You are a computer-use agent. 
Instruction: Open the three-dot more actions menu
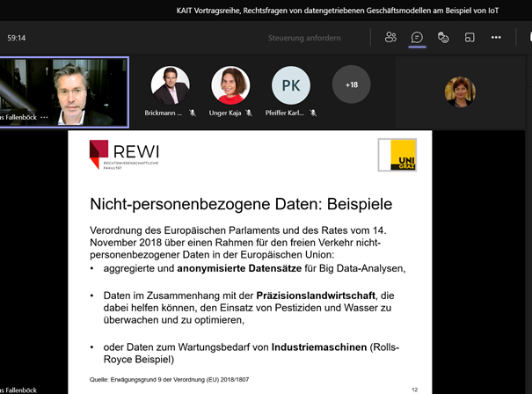pos(496,37)
